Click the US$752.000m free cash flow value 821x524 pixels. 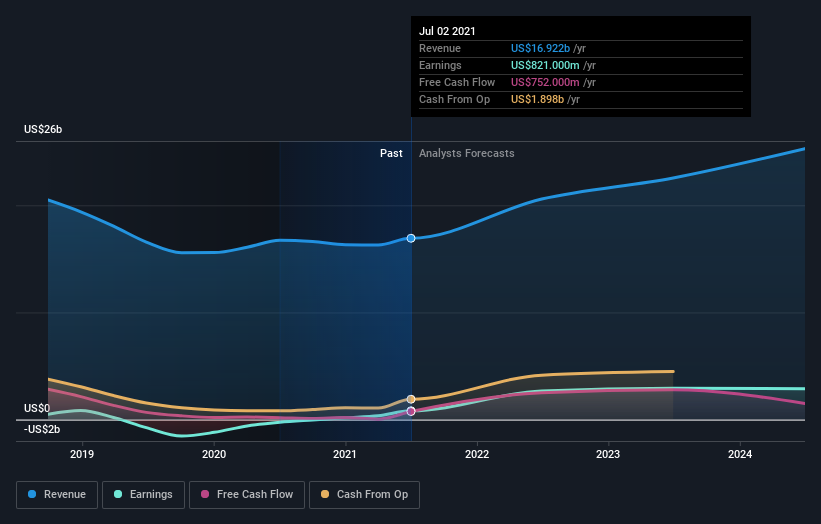[545, 82]
